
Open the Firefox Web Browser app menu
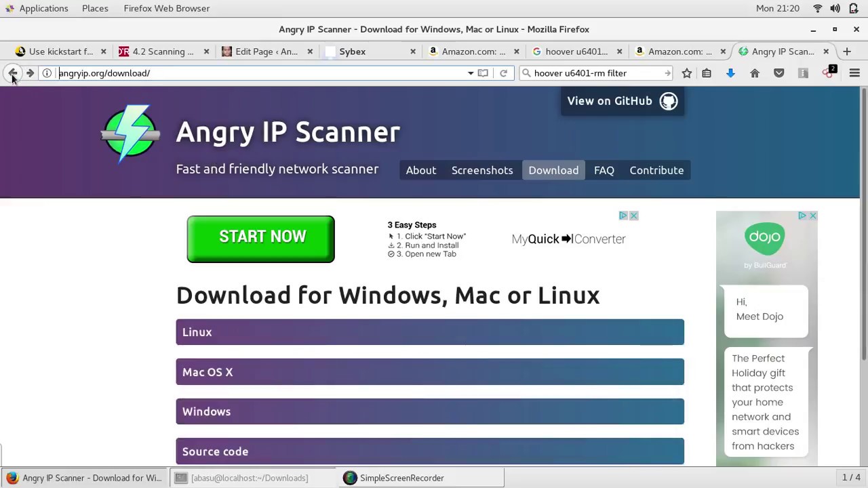(167, 8)
